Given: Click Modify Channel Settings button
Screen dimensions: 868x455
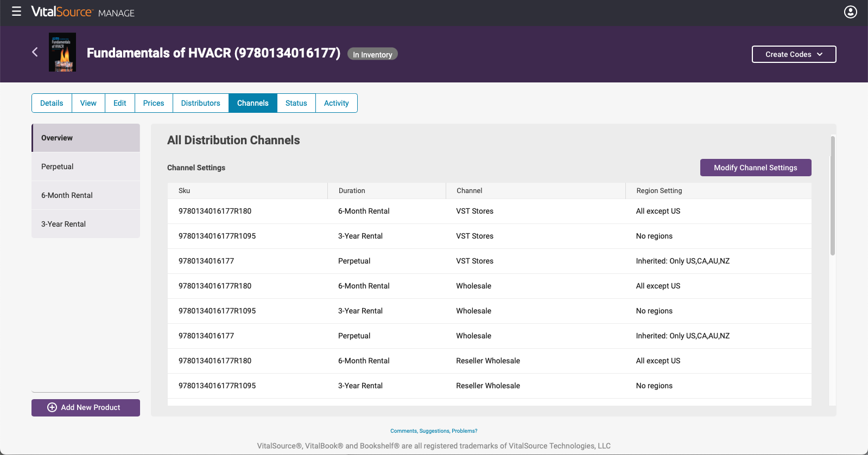Looking at the screenshot, I should click(756, 168).
